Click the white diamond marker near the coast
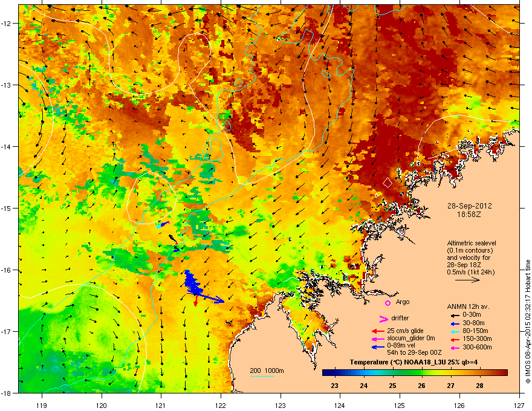The image size is (532, 411). point(388,183)
